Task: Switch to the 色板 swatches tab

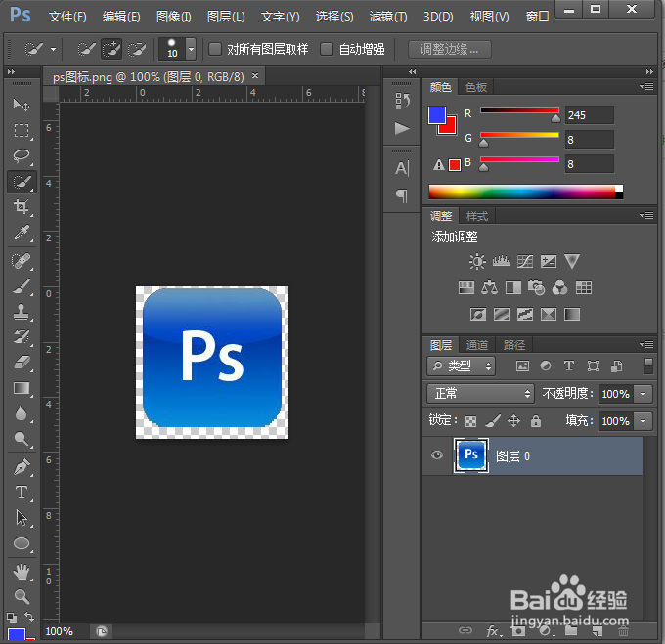Action: click(x=476, y=87)
